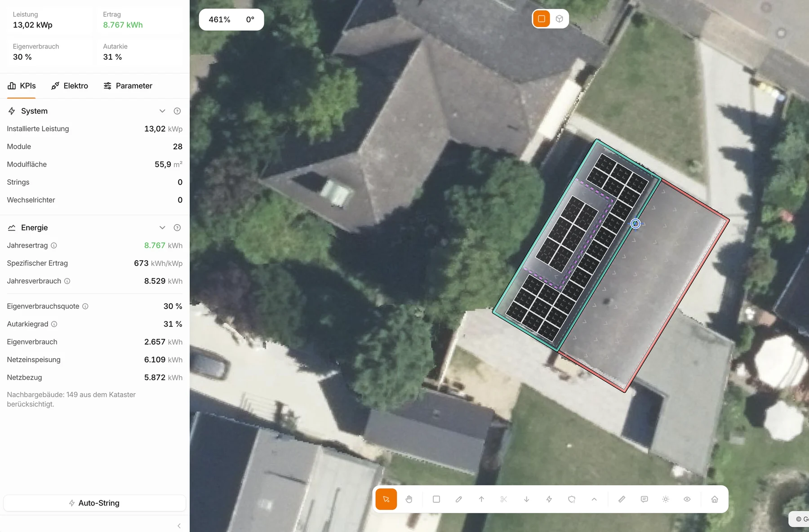Click the shield warning tool

pos(572,499)
